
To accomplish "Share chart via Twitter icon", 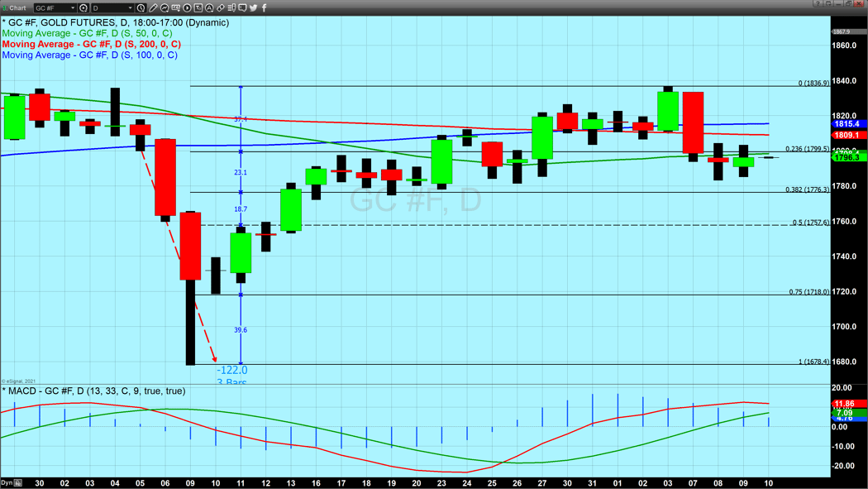I will pos(253,7).
